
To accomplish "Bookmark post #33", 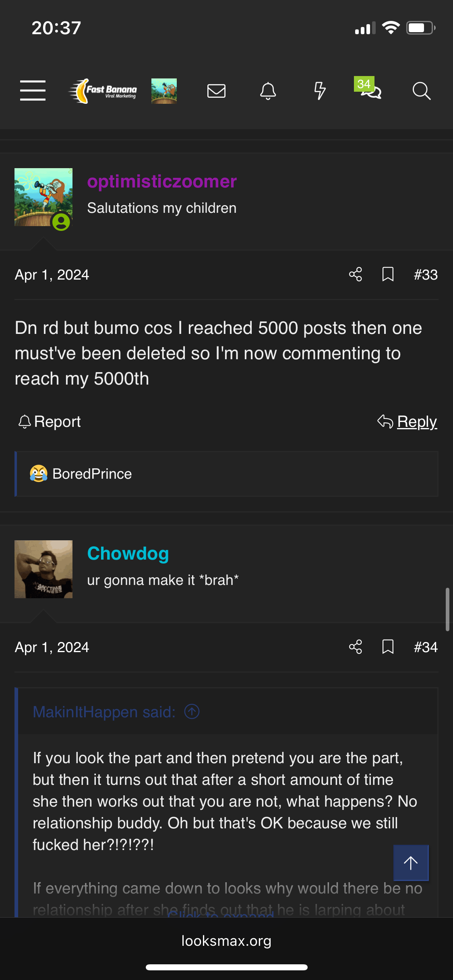I will coord(388,274).
